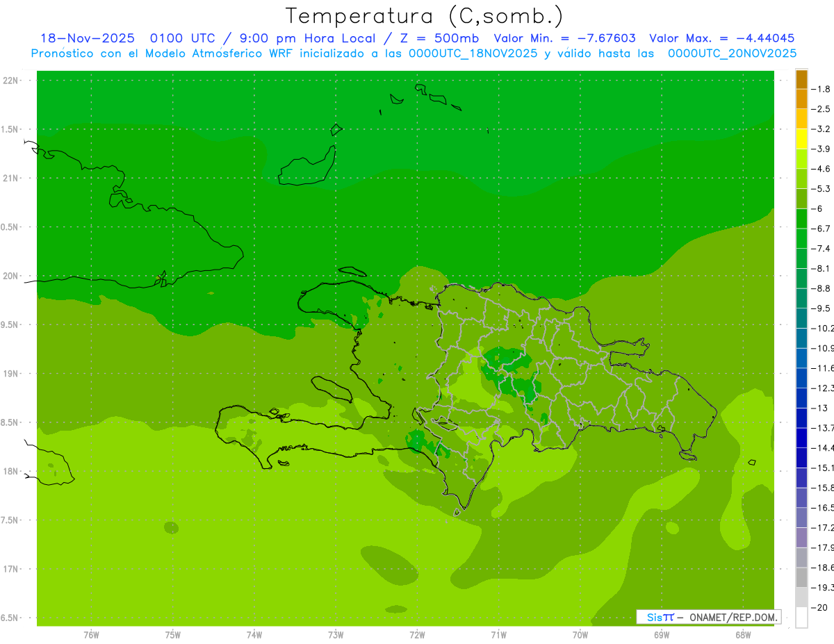Click the "21N" latitude label

(x=11, y=179)
